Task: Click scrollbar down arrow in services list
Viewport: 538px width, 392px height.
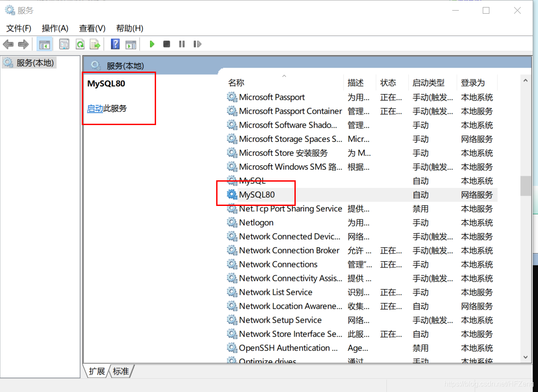Action: click(x=526, y=357)
